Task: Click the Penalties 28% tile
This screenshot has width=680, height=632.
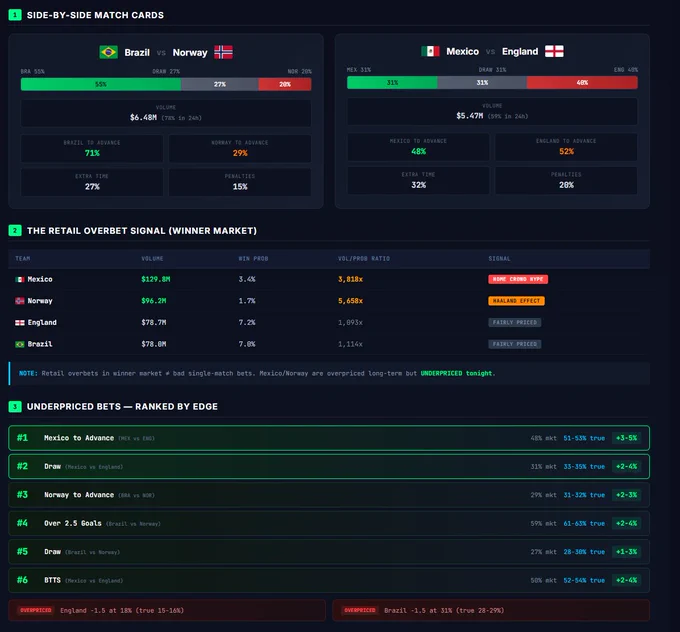Action: pos(566,180)
